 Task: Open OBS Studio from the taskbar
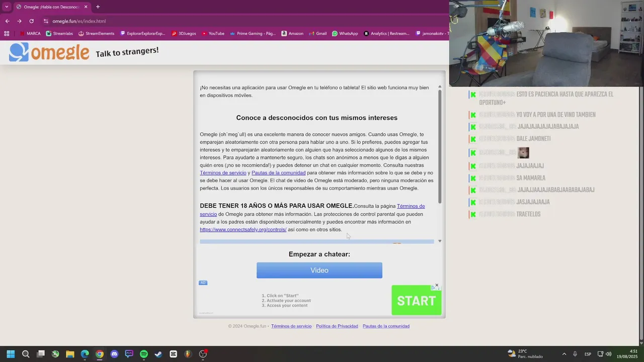[x=203, y=354]
